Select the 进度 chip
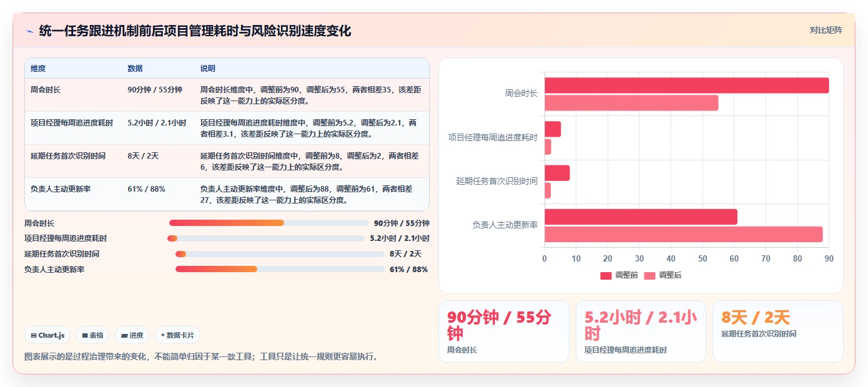The height and width of the screenshot is (387, 868). coord(132,335)
